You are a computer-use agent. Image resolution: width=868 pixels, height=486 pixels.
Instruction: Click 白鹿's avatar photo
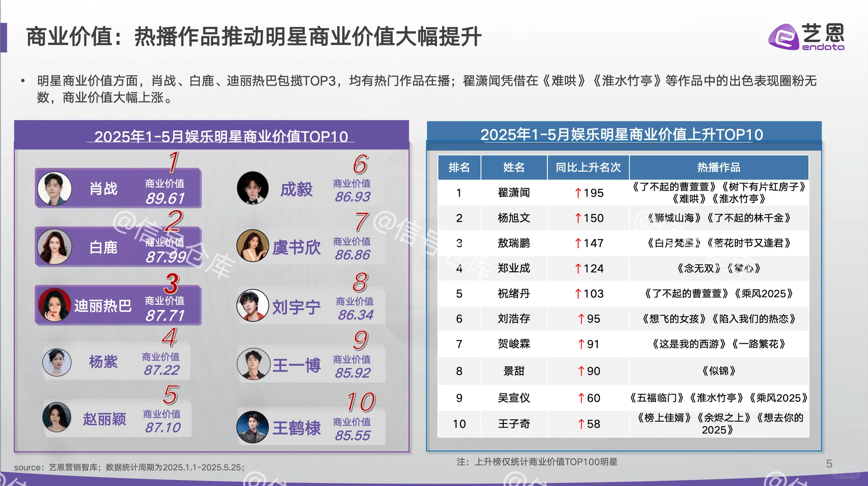55,247
